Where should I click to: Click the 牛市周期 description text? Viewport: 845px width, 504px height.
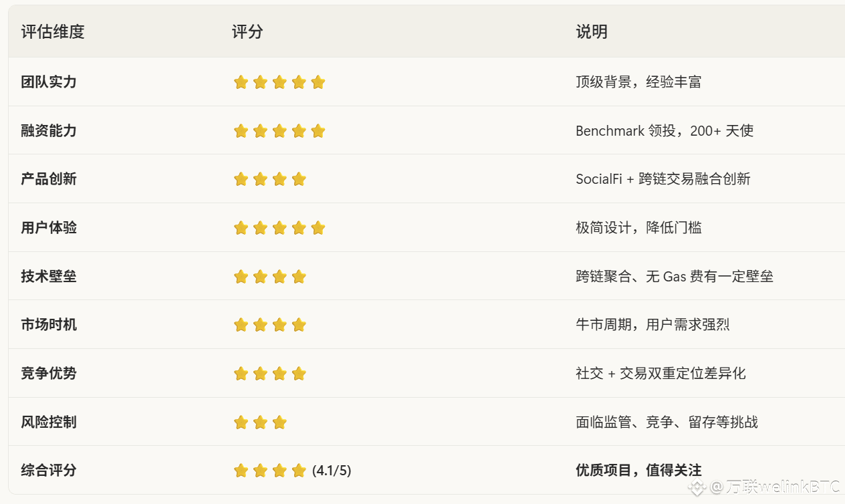(652, 325)
